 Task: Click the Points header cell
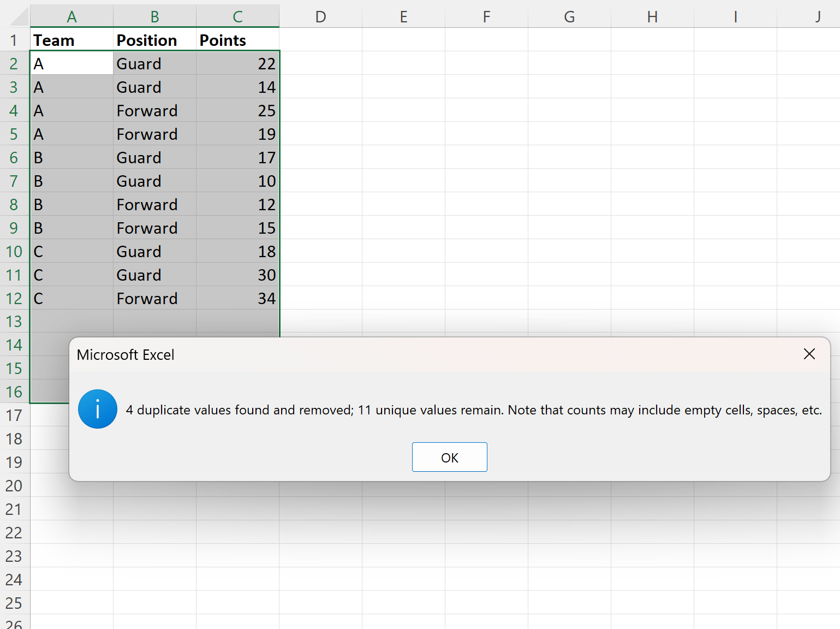[237, 40]
